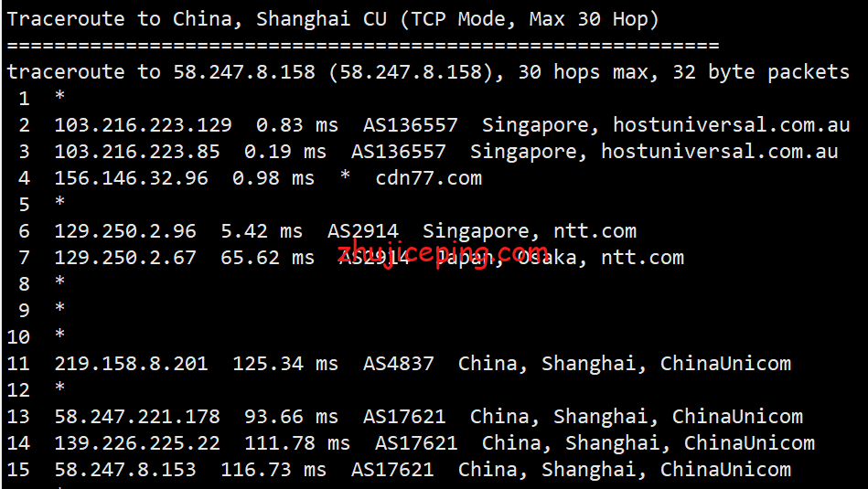
Task: Click the AS4837 number on hop 11
Action: [x=399, y=364]
